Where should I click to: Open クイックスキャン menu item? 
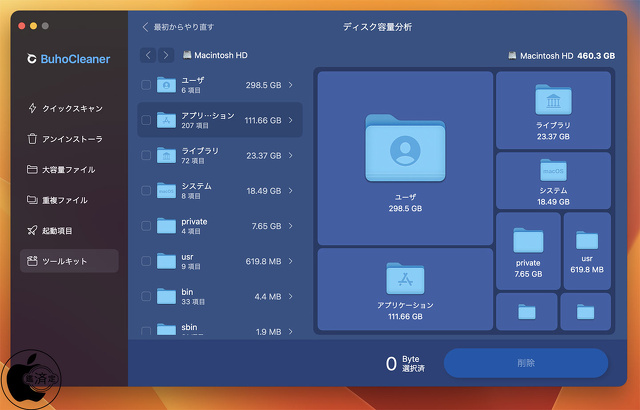[69, 108]
